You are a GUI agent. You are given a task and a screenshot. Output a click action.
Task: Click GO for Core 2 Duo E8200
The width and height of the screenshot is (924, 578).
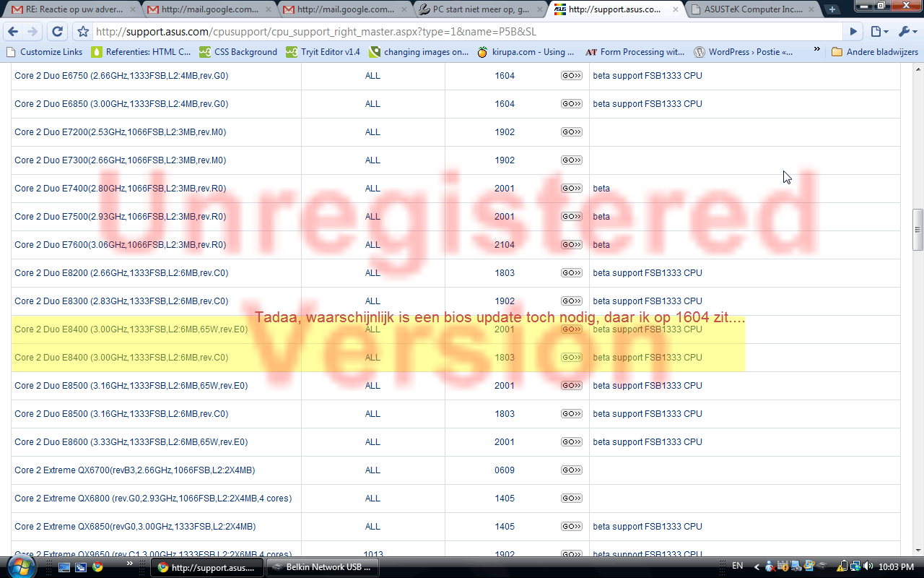(x=572, y=273)
